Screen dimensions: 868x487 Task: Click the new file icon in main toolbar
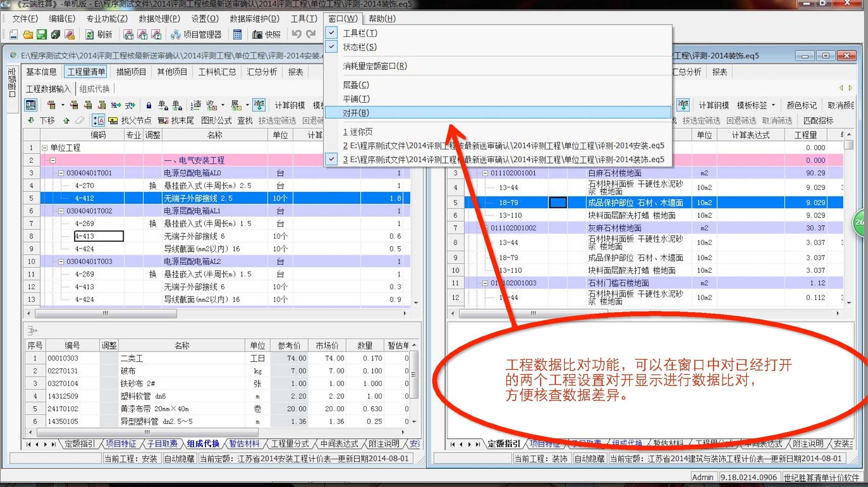14,35
